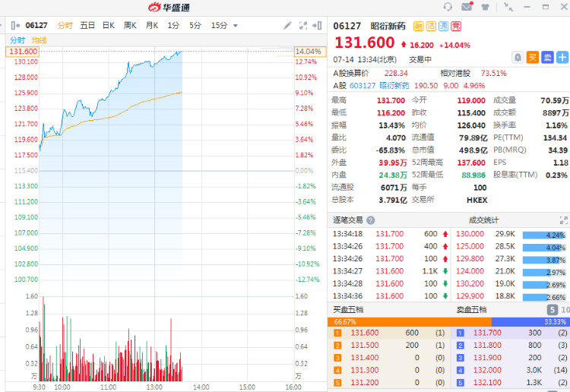Click tick trade row at 13:34:18

[390, 234]
